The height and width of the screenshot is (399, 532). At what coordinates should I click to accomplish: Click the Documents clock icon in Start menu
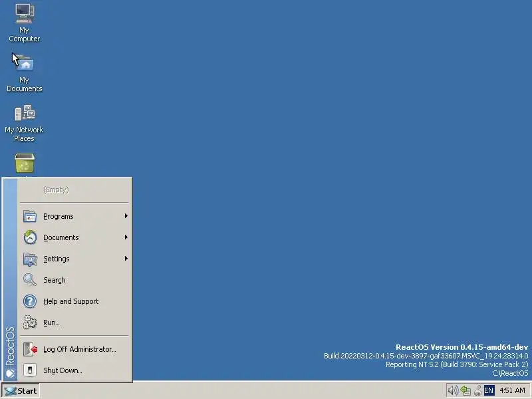coord(30,237)
